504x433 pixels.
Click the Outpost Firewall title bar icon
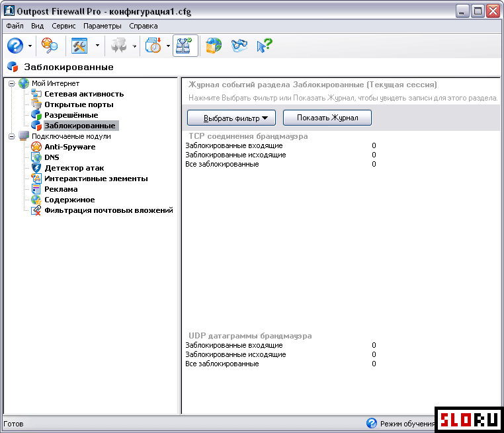(x=9, y=11)
